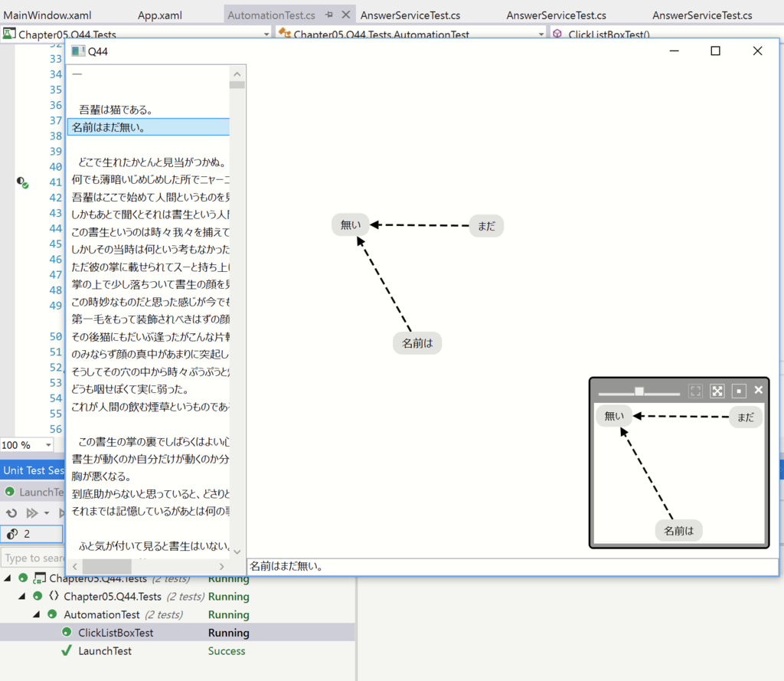Click the list box vertical scroll up arrow
The width and height of the screenshot is (784, 681).
pyautogui.click(x=237, y=74)
